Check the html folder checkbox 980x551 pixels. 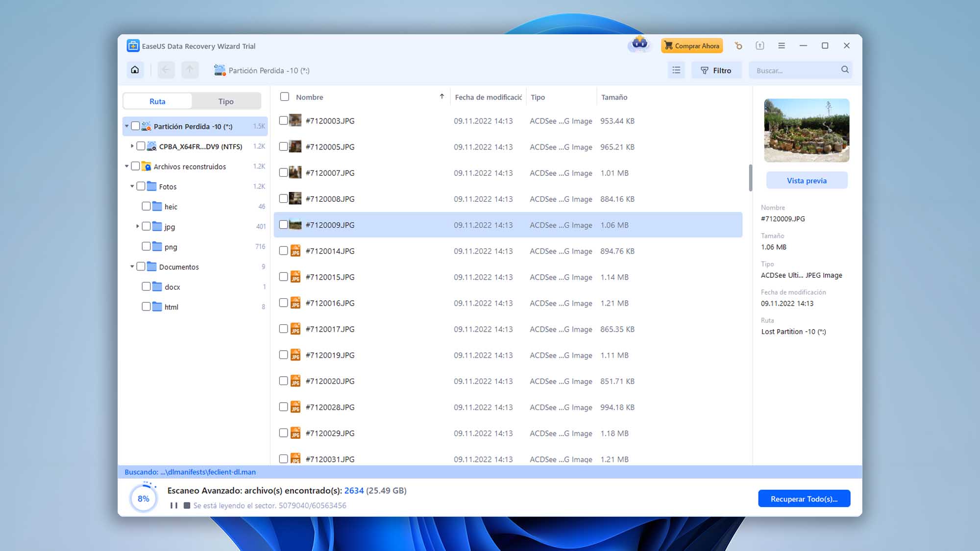coord(146,307)
